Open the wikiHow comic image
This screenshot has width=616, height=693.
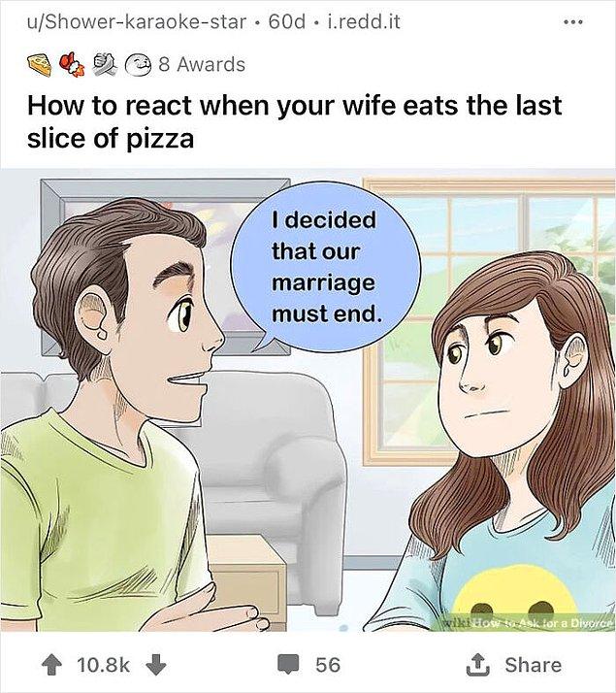click(x=308, y=400)
